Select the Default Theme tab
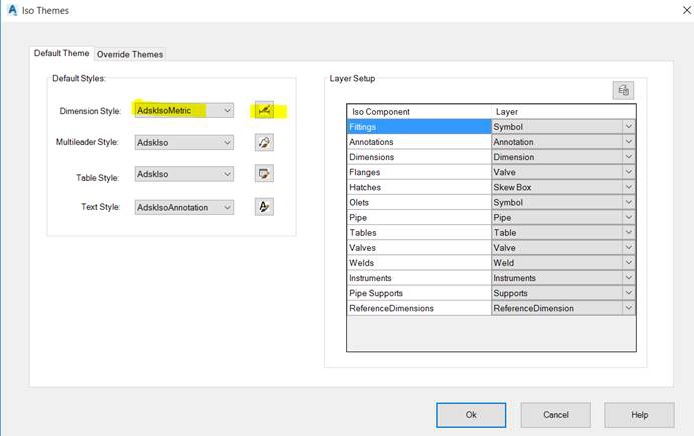The image size is (694, 436). 62,53
